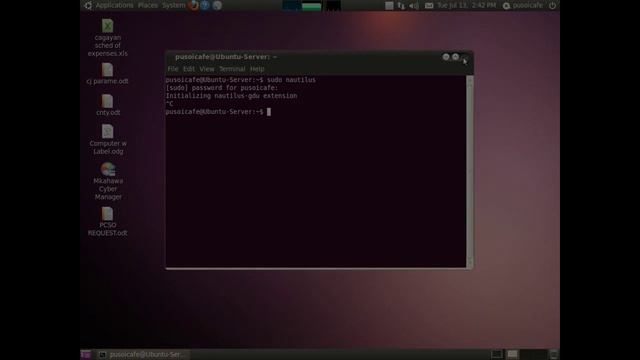The height and width of the screenshot is (360, 640).
Task: Click the green system monitor graph applet
Action: [311, 6]
